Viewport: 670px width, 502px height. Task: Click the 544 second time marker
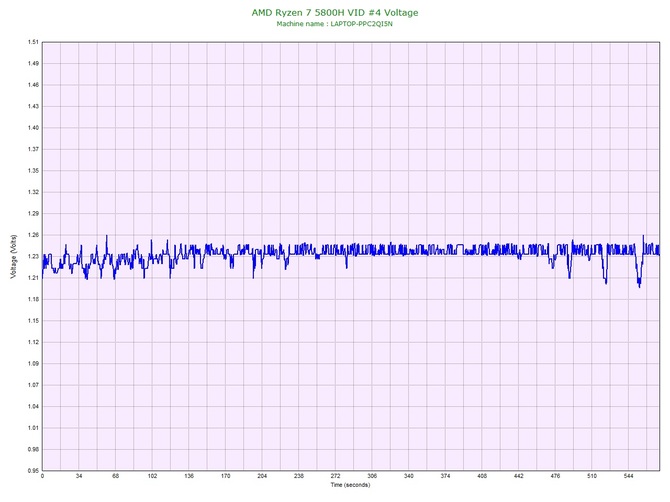pyautogui.click(x=629, y=476)
